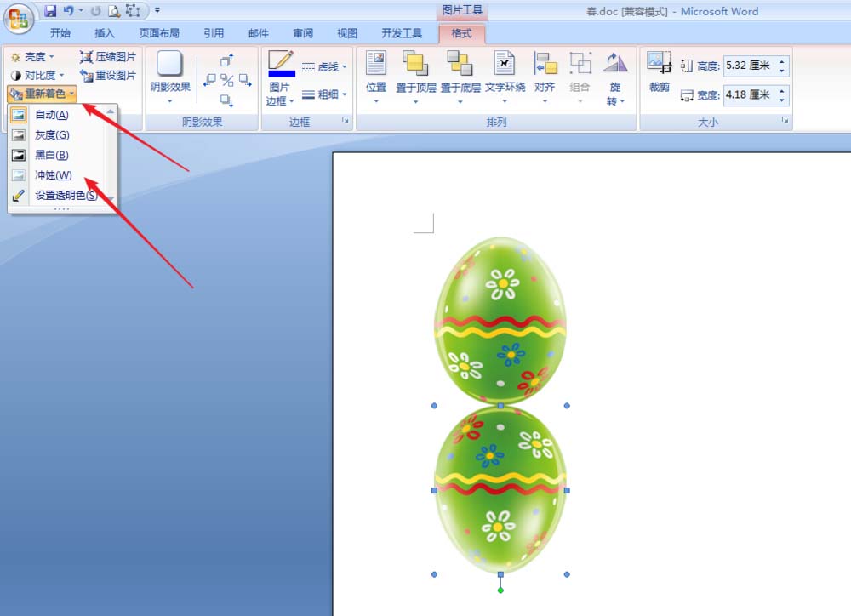Open the 粗细 weight dropdown
The image size is (851, 616).
(x=324, y=94)
